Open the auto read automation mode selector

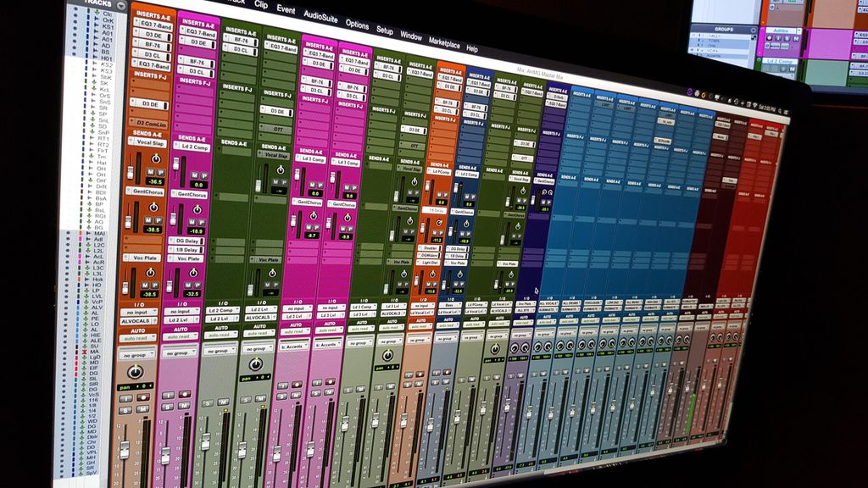pyautogui.click(x=136, y=338)
